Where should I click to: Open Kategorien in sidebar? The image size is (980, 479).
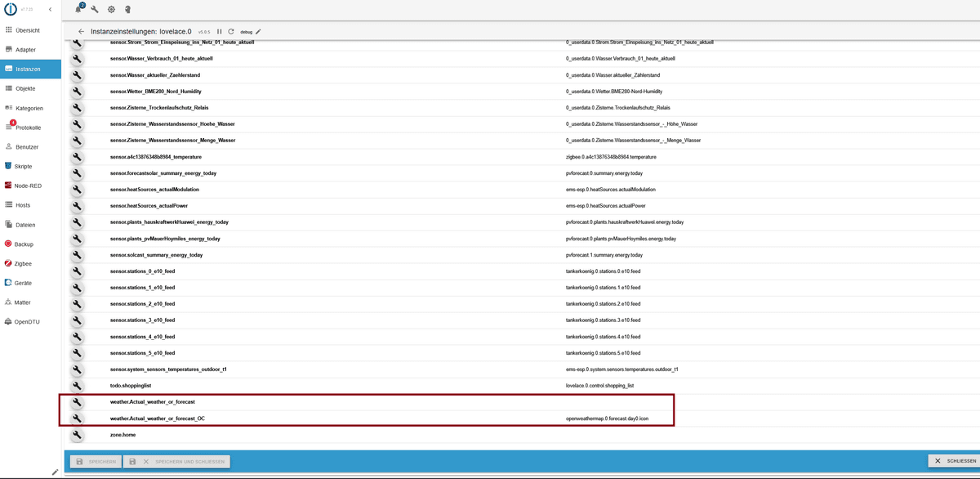30,108
